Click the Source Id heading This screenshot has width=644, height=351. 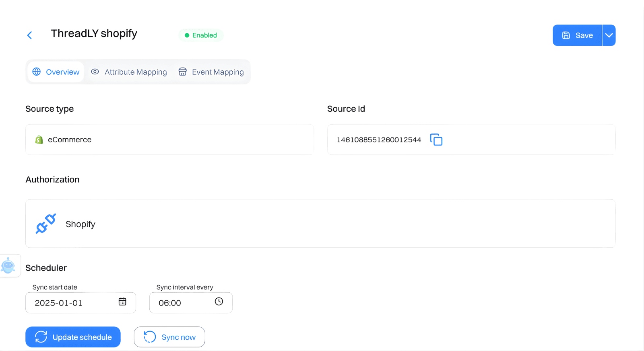click(346, 109)
